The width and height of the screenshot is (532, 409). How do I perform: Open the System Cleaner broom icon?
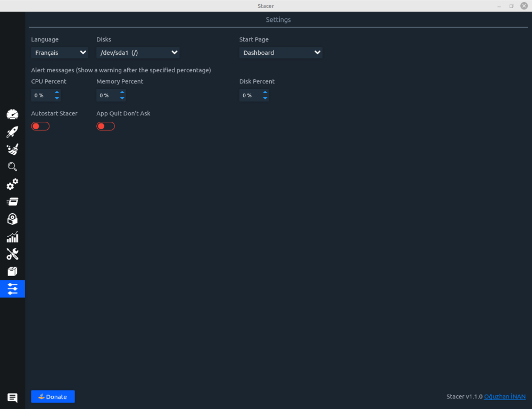(12, 149)
